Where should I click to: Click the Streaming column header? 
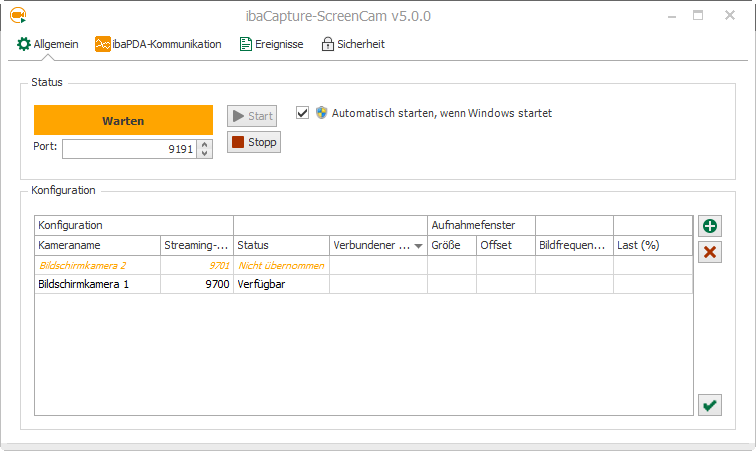[196, 245]
